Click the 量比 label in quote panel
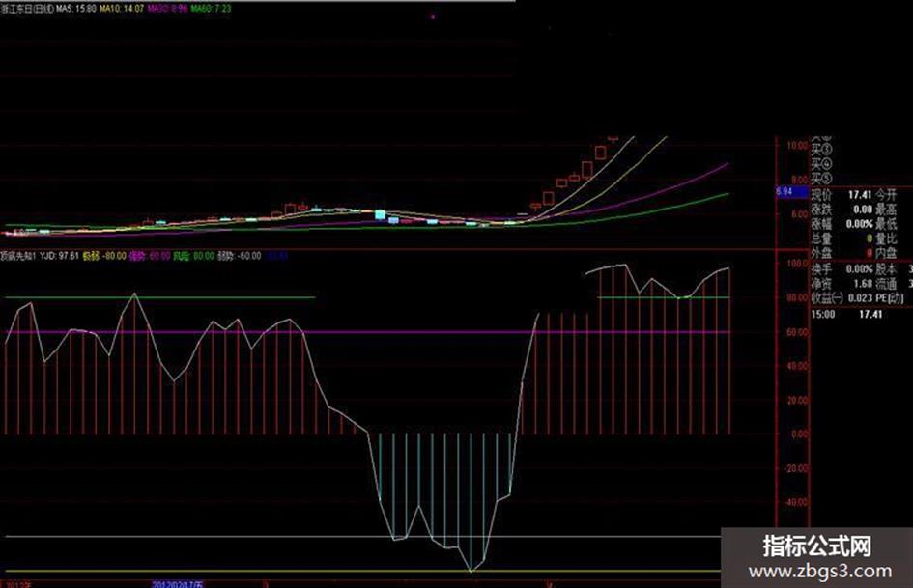913x588 pixels. (886, 238)
